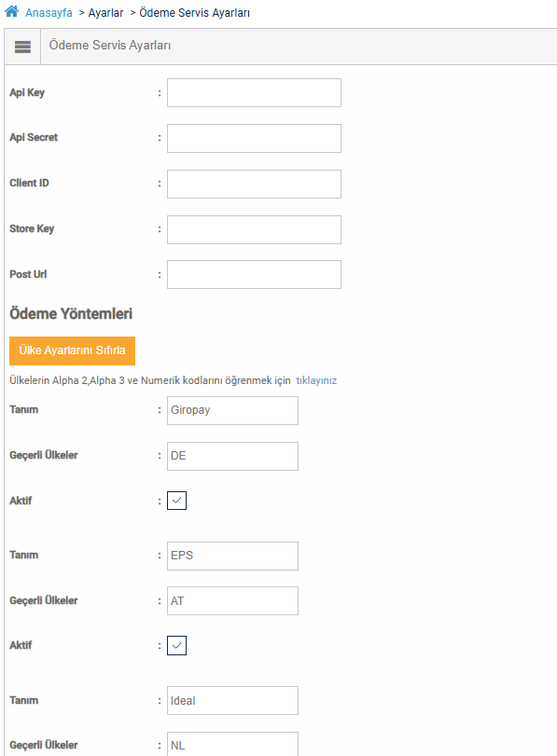This screenshot has height=756, width=557.
Task: Edit the AT Geçerli Ülkeler field
Action: 232,600
